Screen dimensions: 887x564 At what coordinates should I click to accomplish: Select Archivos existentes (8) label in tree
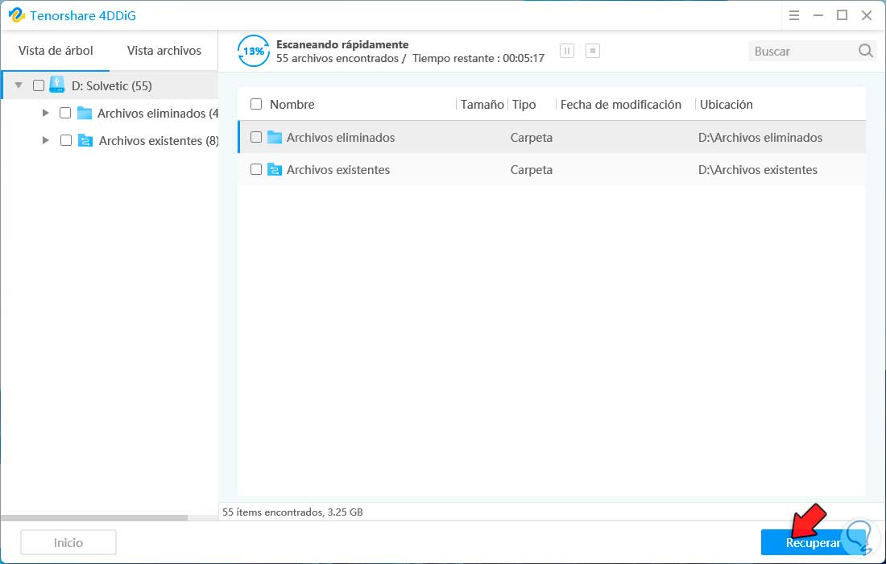158,141
